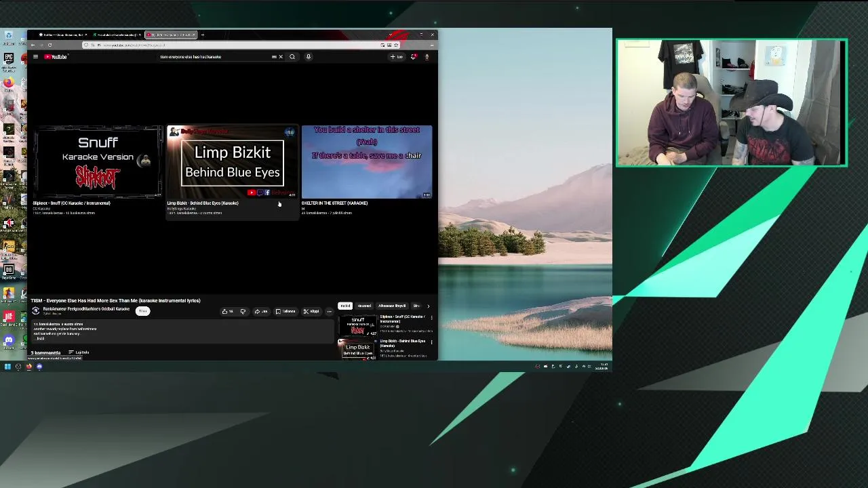Open 'SHELTER IN THE STREET (KARAOKE)' title

point(334,203)
